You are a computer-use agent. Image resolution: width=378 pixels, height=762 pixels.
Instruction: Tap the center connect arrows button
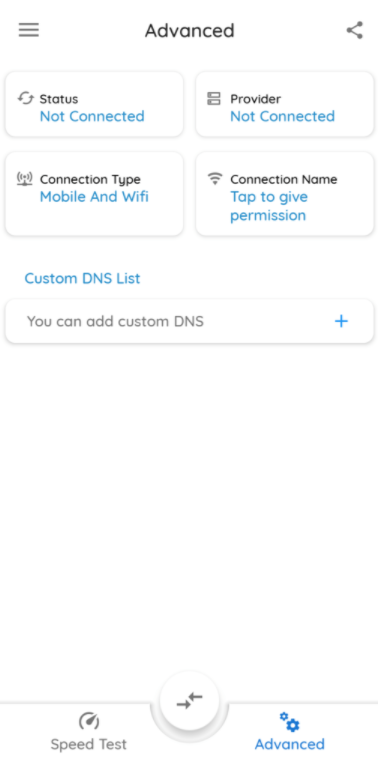(x=189, y=700)
